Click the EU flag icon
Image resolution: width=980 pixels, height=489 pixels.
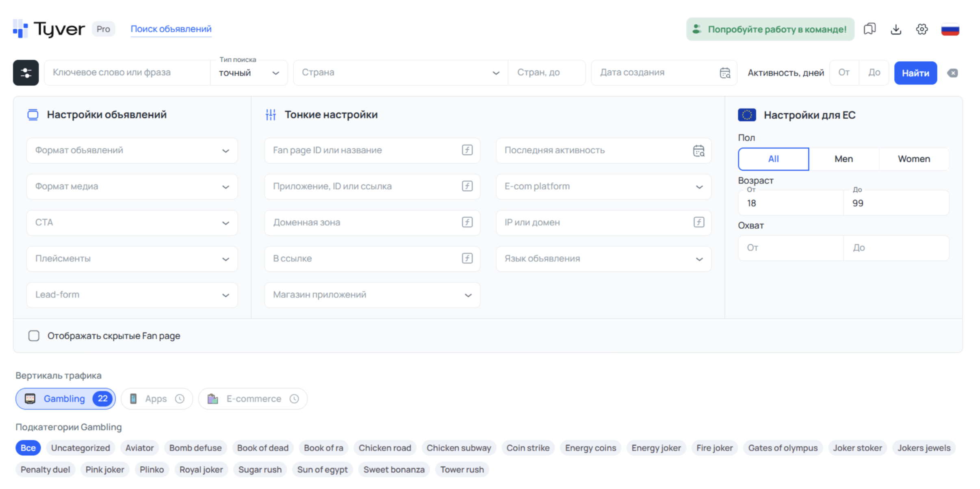pyautogui.click(x=747, y=115)
